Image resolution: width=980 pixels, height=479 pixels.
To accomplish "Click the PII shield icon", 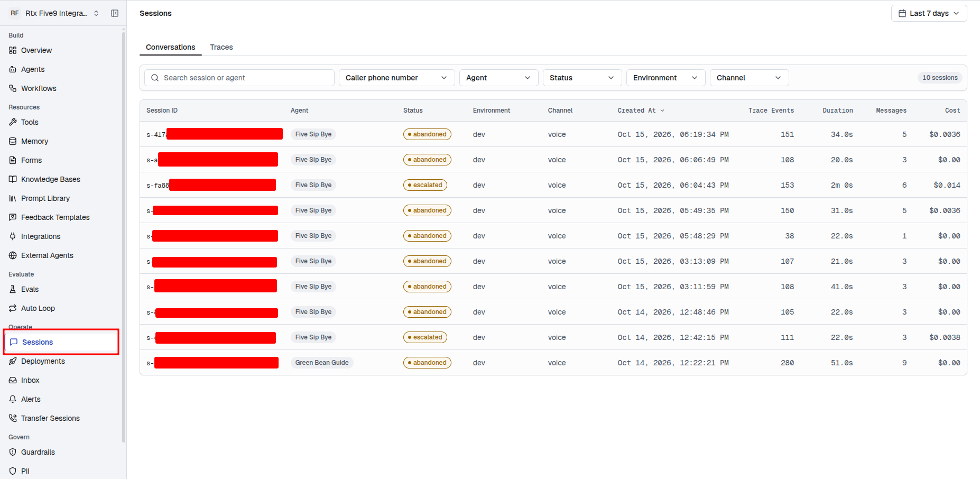I will point(13,471).
